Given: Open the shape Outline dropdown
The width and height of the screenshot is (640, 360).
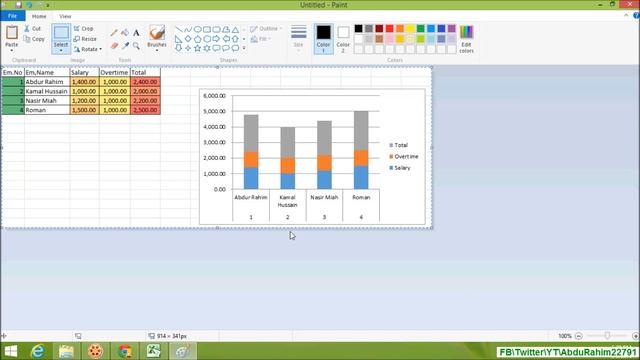Looking at the screenshot, I should [x=266, y=29].
